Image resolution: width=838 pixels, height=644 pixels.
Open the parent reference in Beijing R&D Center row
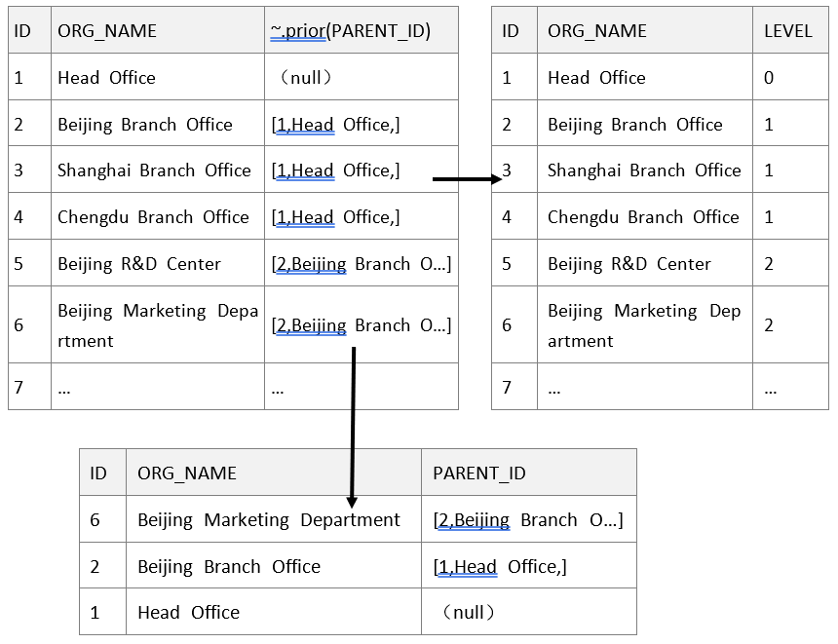[361, 264]
